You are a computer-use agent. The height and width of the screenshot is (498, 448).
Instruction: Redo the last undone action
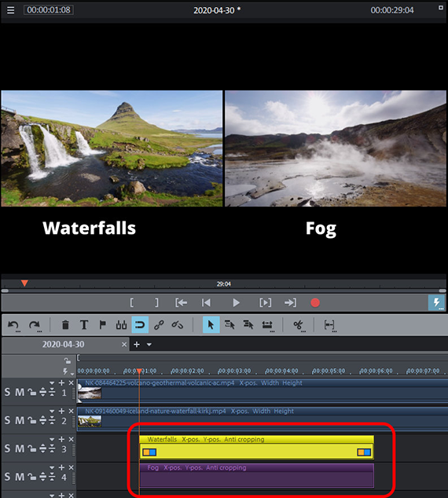click(35, 325)
